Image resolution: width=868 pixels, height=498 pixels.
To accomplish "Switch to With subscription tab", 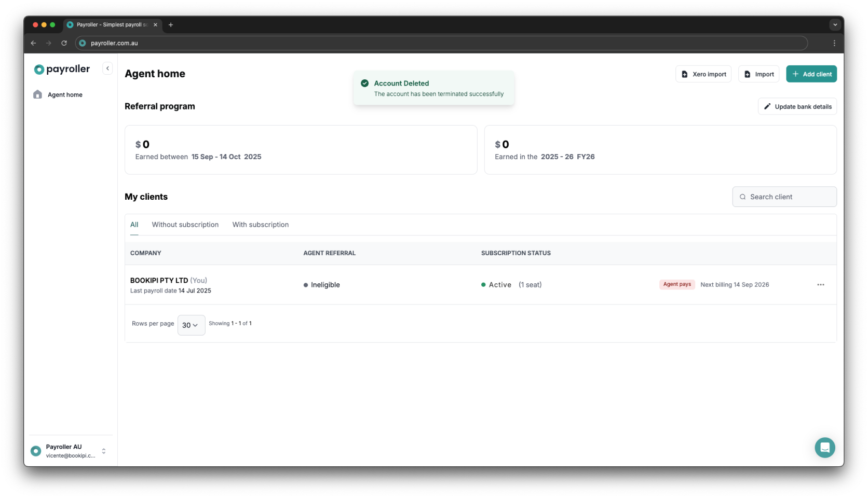I will tap(261, 225).
